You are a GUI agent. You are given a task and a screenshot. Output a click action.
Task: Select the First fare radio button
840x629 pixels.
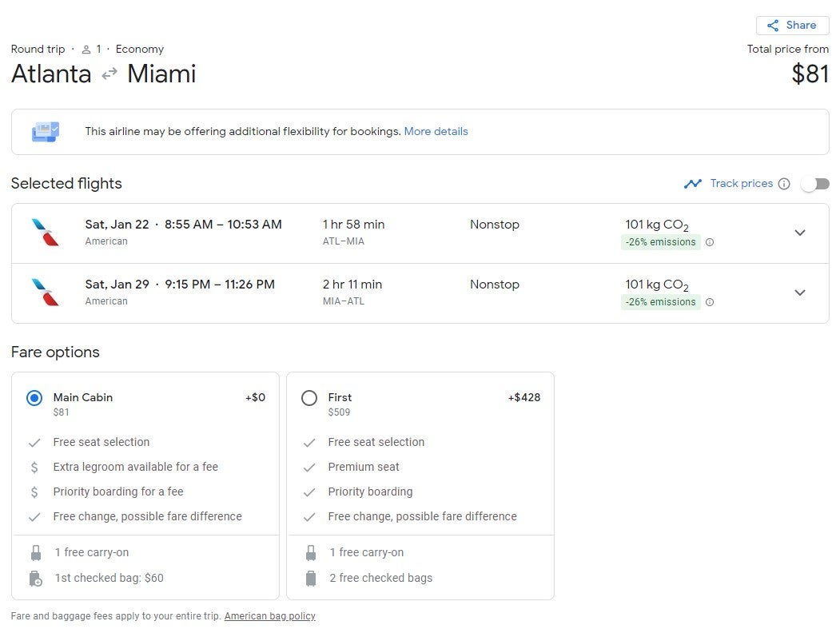point(309,398)
